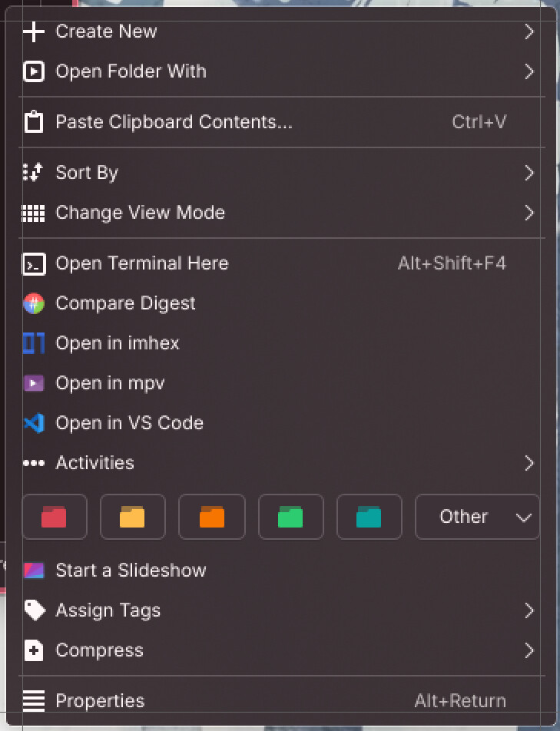Click the VS Code icon
This screenshot has height=731, width=560.
point(34,423)
